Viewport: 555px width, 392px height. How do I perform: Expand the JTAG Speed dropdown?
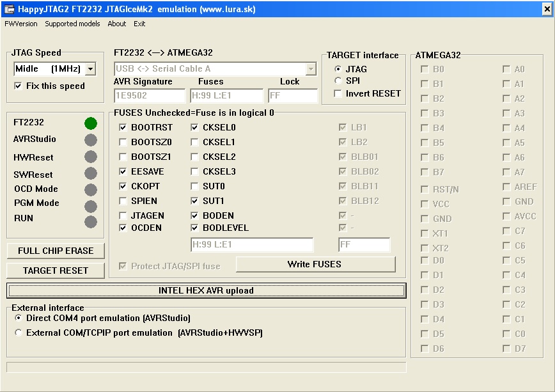[x=91, y=68]
